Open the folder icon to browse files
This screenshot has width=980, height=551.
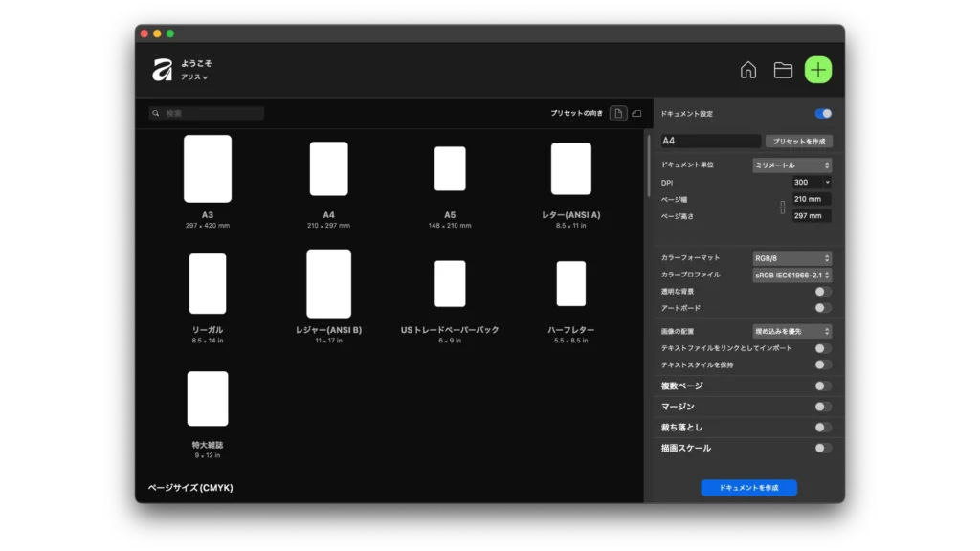pyautogui.click(x=783, y=70)
